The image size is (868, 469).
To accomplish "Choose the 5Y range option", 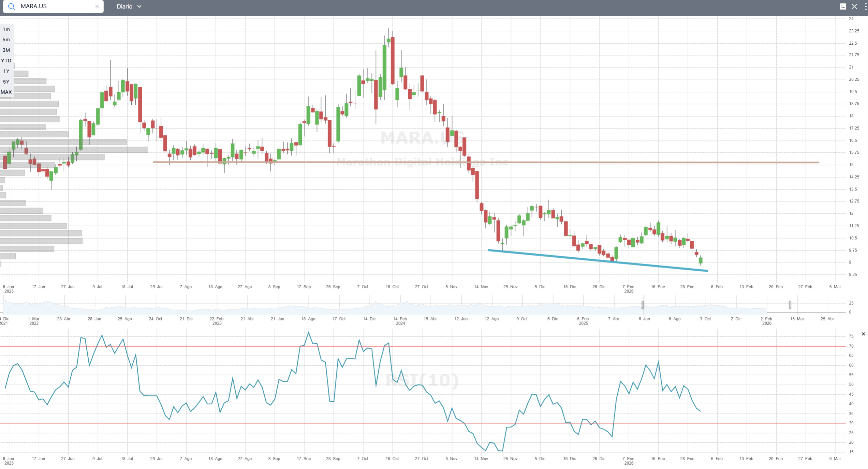I will (6, 82).
